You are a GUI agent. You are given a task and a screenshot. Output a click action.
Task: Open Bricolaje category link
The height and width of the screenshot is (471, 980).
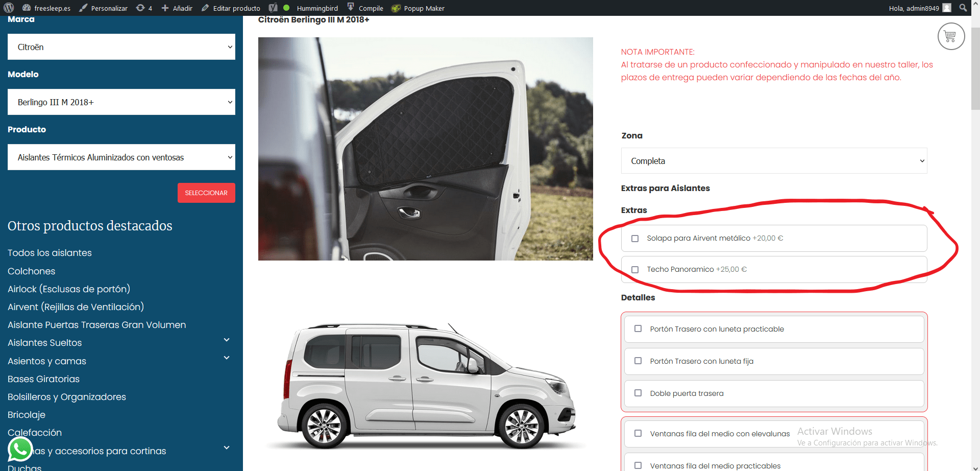tap(27, 415)
